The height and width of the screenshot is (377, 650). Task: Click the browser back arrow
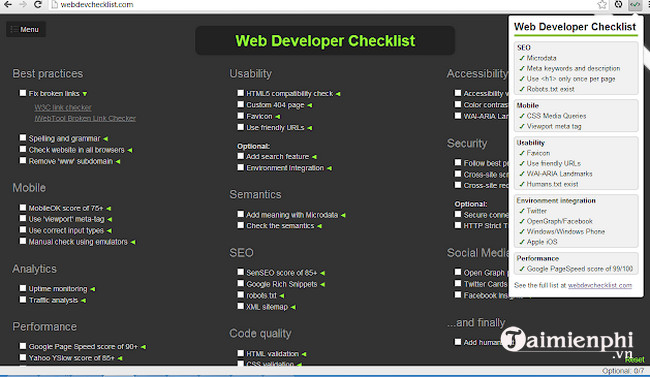(x=7, y=5)
